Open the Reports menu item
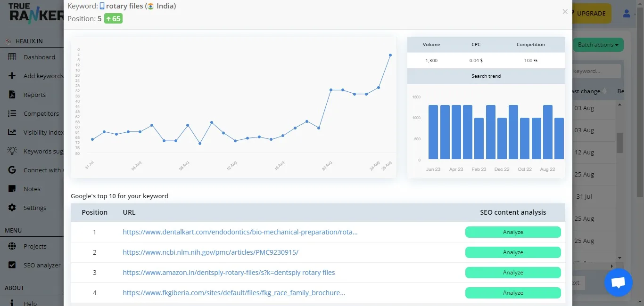The width and height of the screenshot is (644, 306). pos(35,95)
